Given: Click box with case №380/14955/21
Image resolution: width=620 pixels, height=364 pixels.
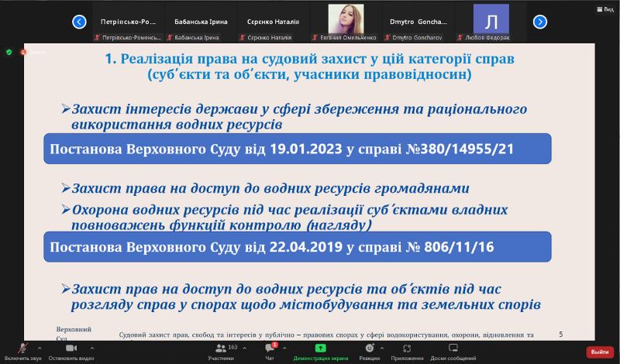Looking at the screenshot, I should coord(298,149).
